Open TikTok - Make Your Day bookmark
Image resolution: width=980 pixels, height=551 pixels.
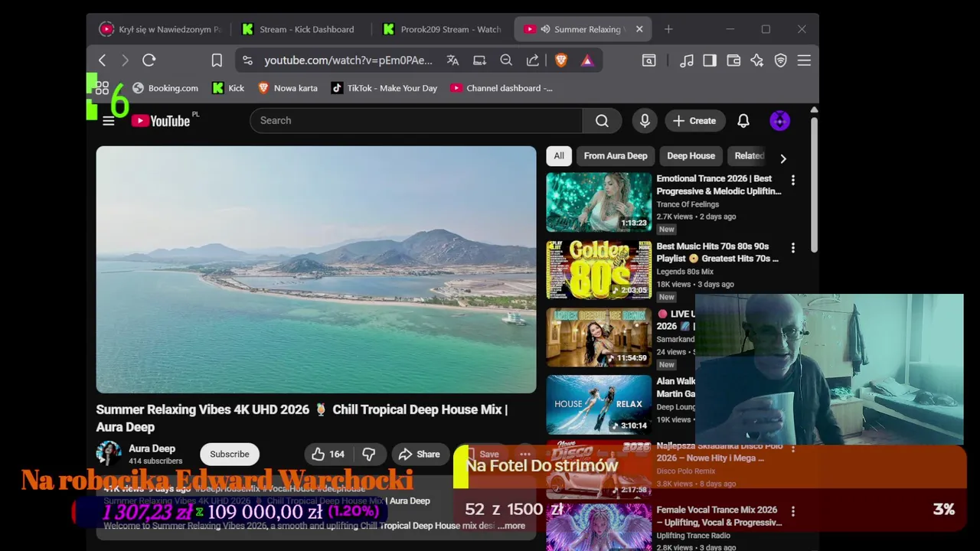pyautogui.click(x=384, y=88)
